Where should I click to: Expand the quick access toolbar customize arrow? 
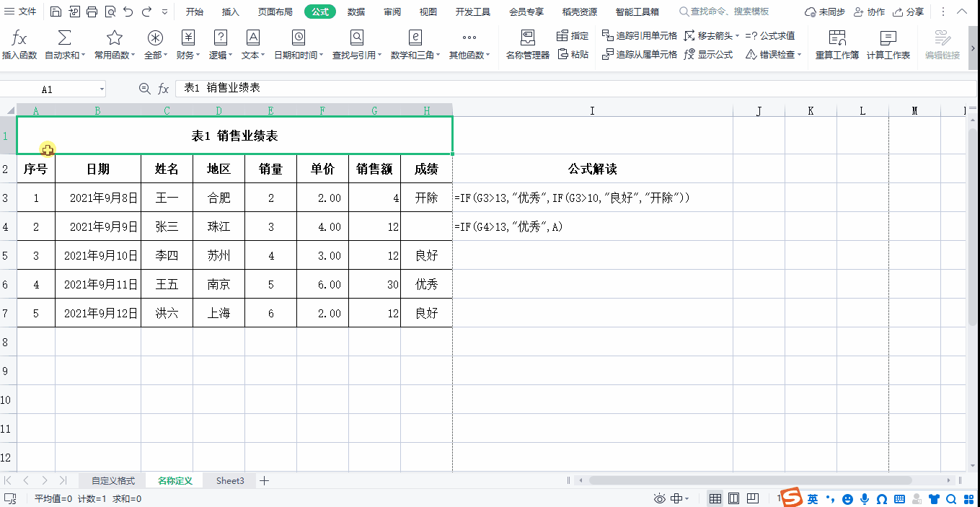165,12
